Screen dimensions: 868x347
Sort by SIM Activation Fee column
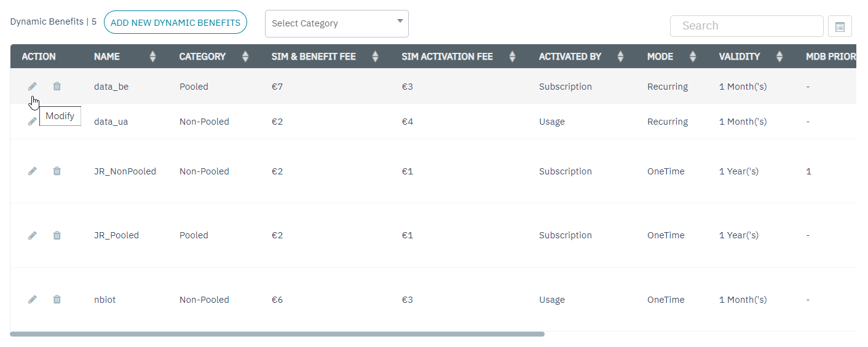(x=513, y=57)
